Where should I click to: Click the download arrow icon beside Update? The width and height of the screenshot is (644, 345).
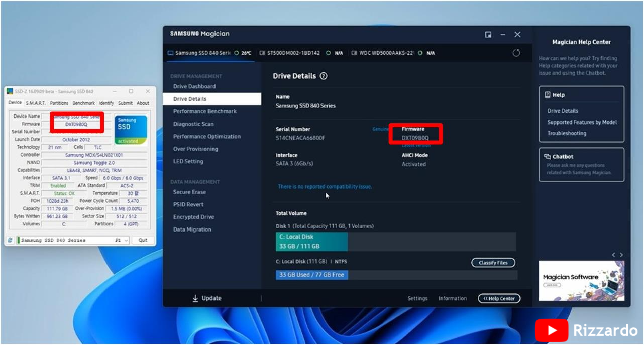pos(195,298)
